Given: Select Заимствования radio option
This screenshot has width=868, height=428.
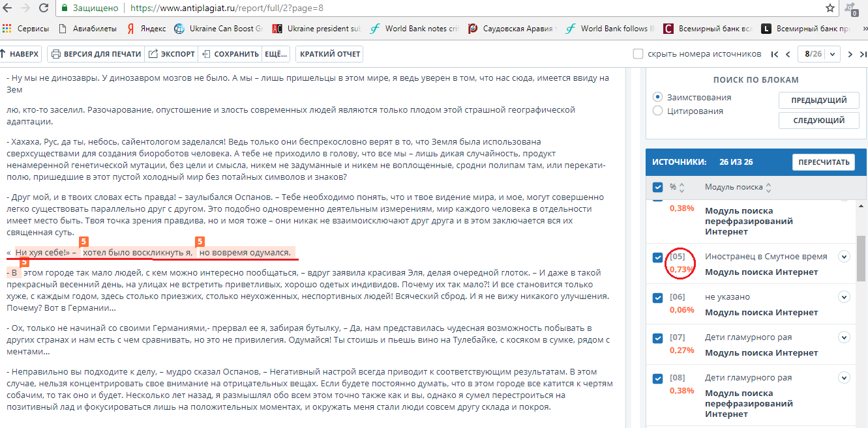Looking at the screenshot, I should [658, 97].
